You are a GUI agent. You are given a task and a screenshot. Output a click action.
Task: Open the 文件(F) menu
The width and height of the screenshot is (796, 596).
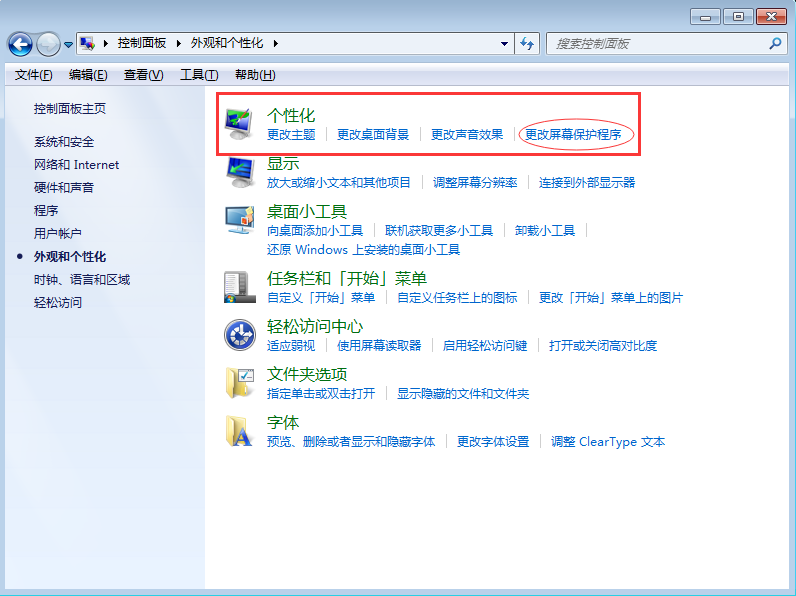[x=33, y=75]
